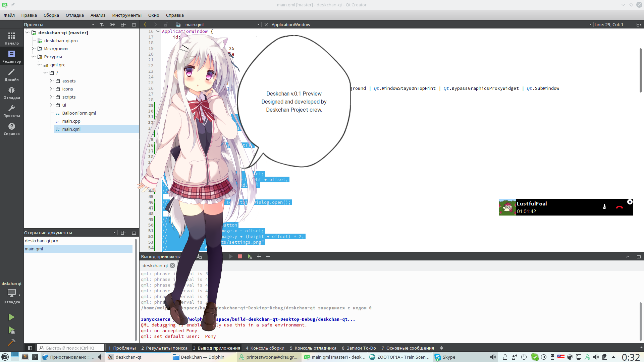Select main.cpp in project tree
The image size is (644, 362).
coord(71,121)
